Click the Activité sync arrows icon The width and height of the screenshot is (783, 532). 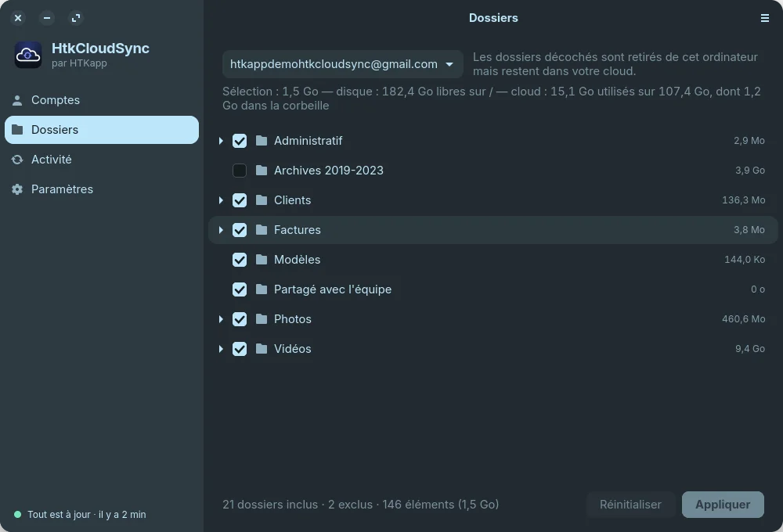pos(17,160)
